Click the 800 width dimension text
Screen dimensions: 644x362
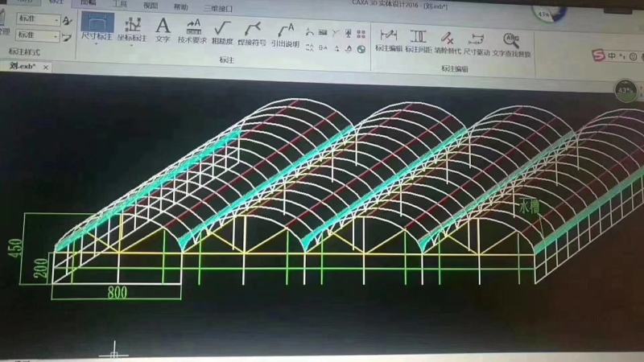pos(118,292)
